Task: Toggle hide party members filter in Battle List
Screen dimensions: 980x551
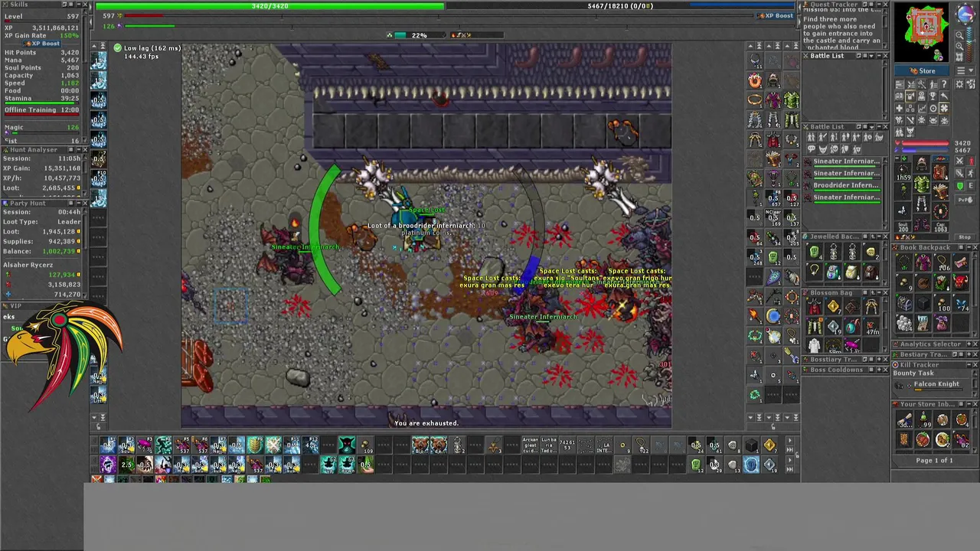Action: pos(845,149)
